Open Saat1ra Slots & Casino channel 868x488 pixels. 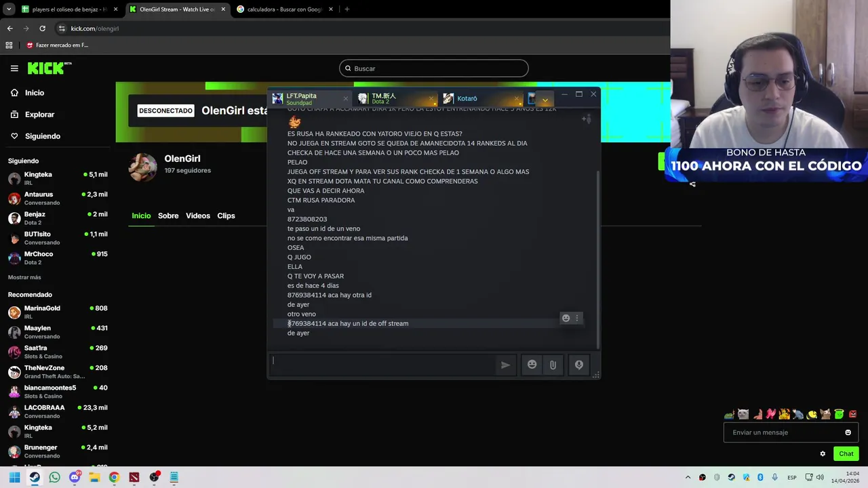(58, 352)
